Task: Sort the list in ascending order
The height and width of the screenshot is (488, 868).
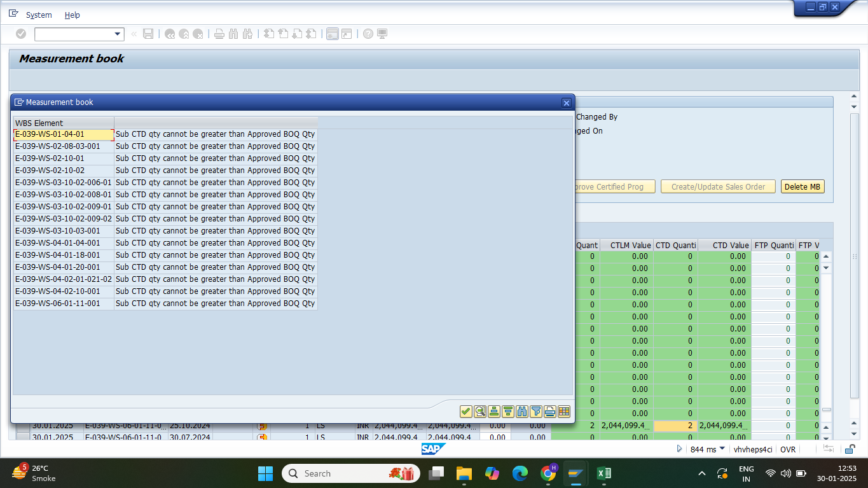Action: (x=494, y=412)
